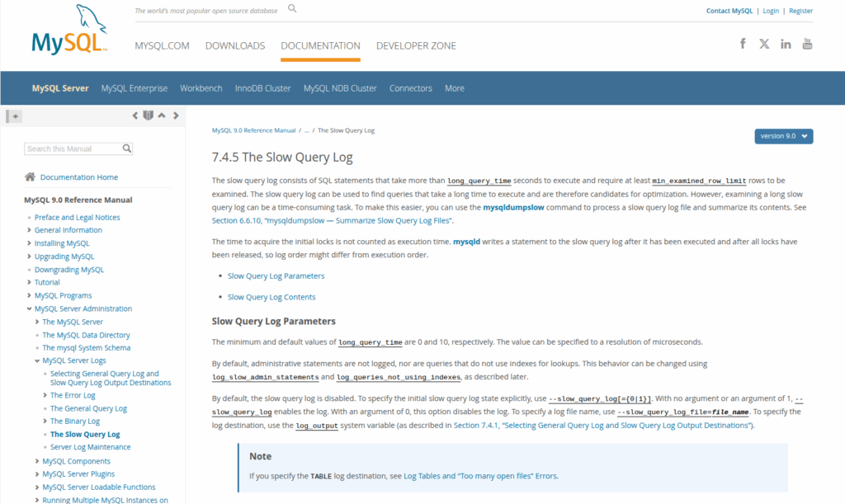Open search from the top header magnifier

tap(291, 7)
